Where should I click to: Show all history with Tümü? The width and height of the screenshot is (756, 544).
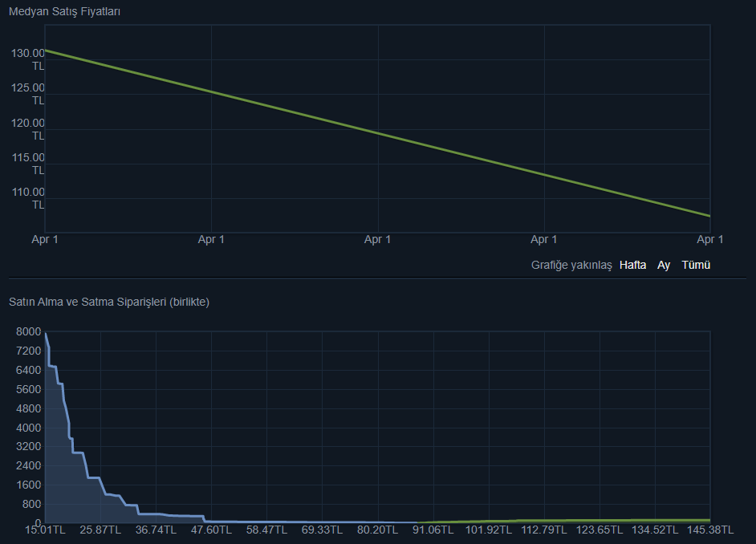coord(696,265)
